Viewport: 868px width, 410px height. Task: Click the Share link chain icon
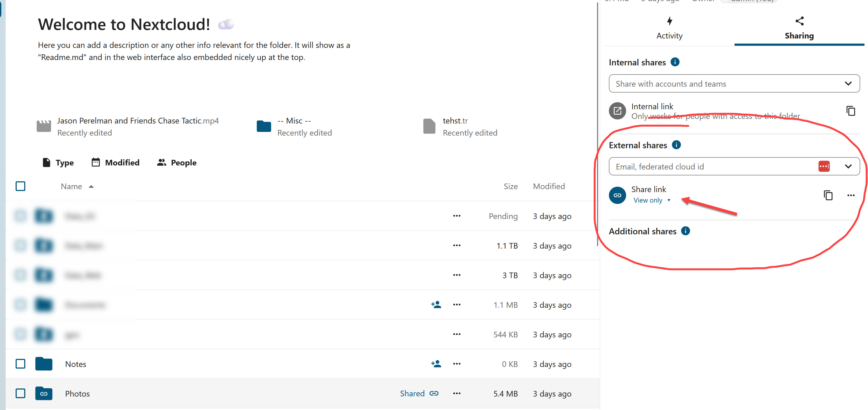617,195
